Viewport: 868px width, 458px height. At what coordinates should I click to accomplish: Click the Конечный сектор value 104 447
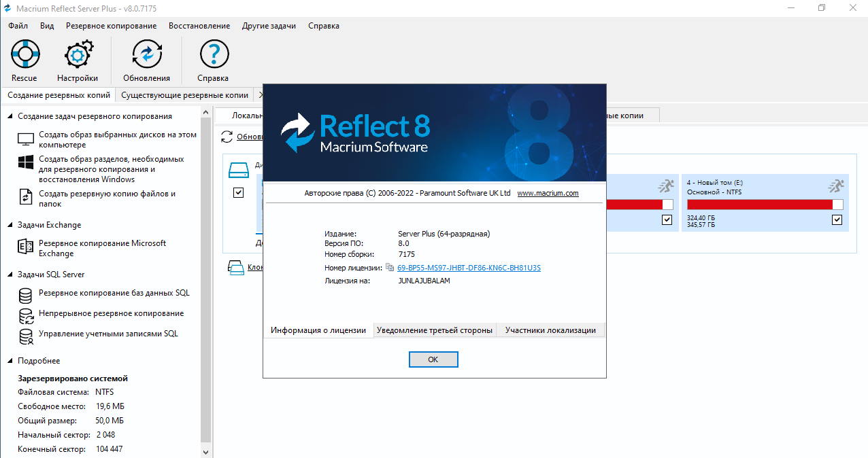click(109, 449)
